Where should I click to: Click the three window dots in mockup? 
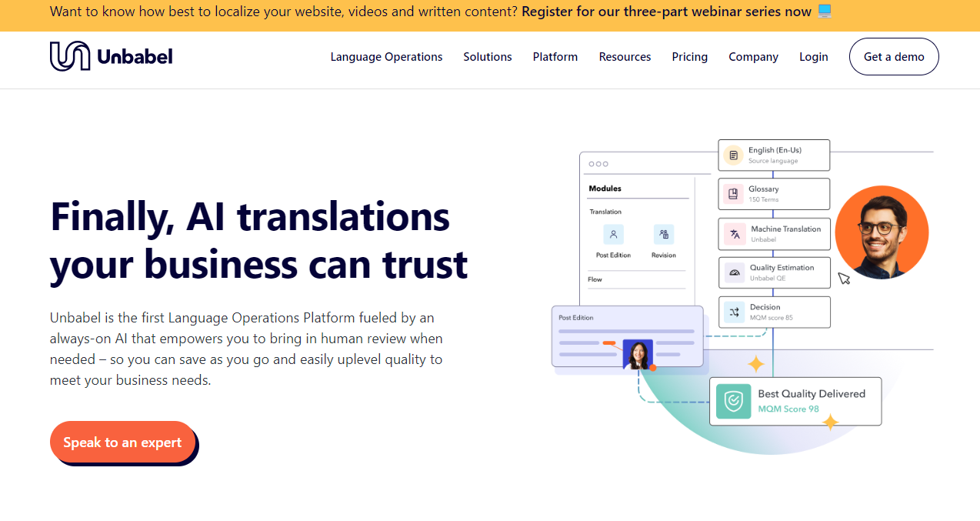(x=598, y=164)
